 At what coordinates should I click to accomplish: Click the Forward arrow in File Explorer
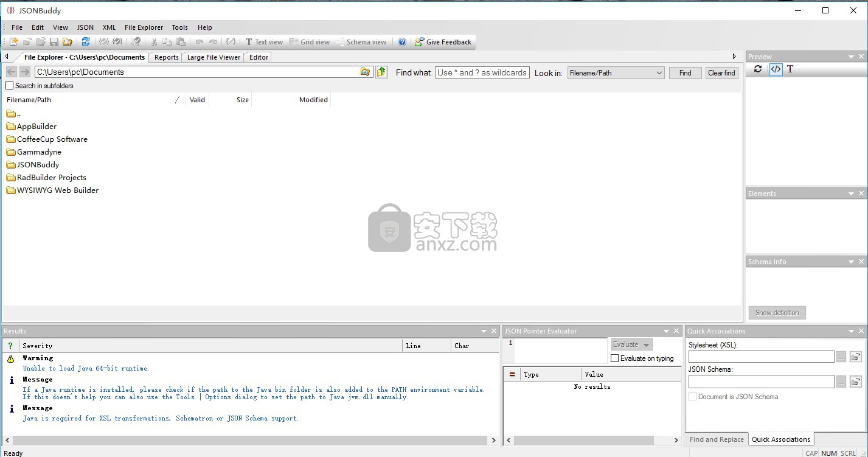point(25,72)
